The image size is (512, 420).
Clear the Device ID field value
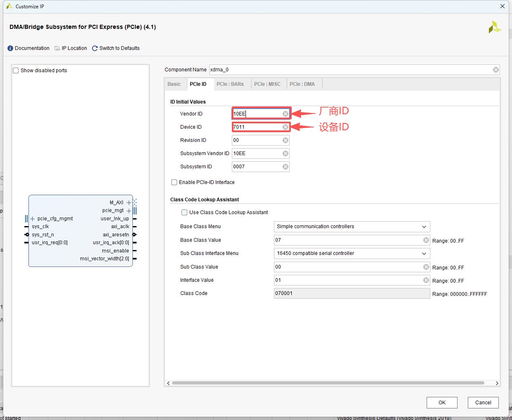point(285,127)
